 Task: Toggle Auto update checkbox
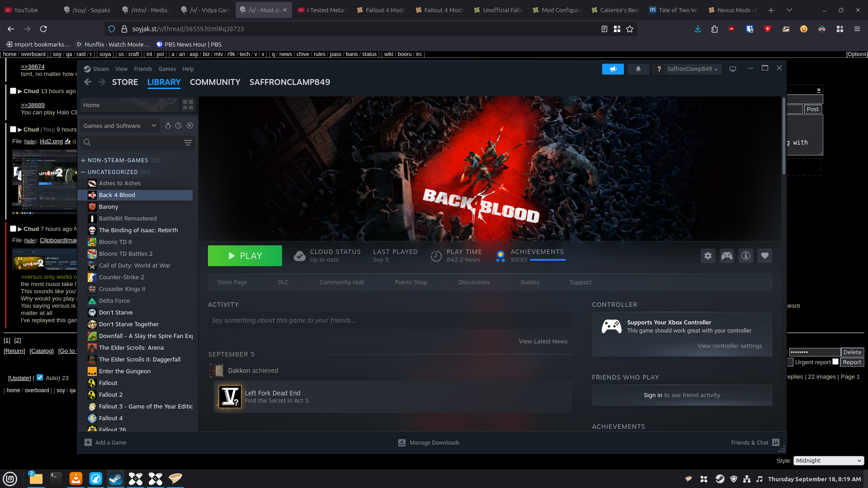tap(40, 377)
